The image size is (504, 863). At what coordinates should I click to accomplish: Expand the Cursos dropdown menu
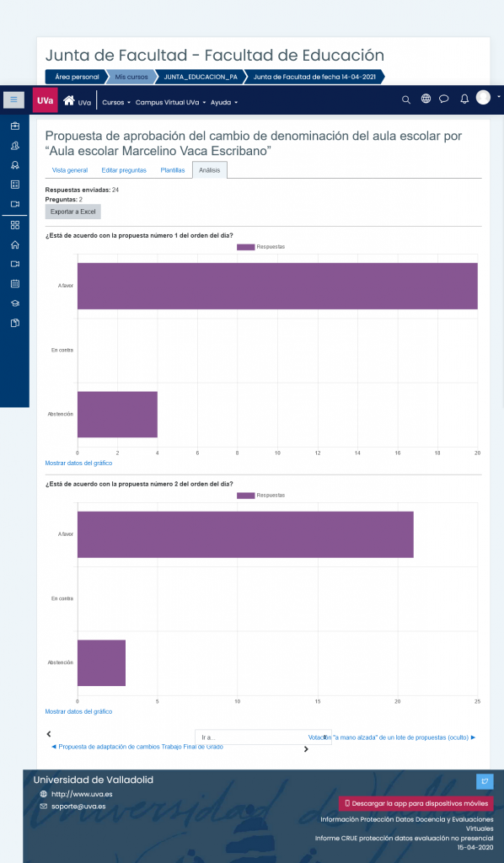coord(116,102)
